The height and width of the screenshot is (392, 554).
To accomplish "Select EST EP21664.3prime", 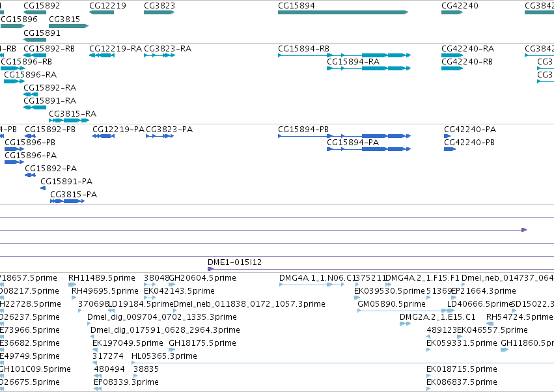I will click(x=484, y=291).
